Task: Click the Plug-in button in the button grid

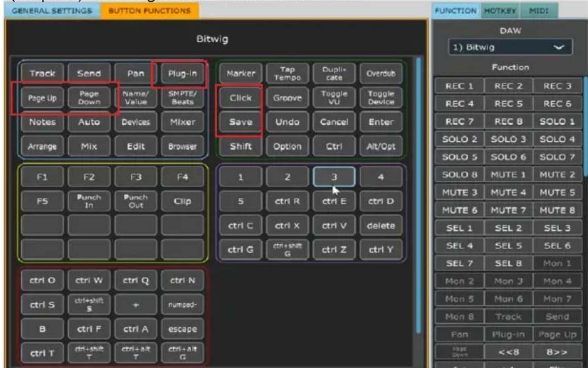Action: 182,73
